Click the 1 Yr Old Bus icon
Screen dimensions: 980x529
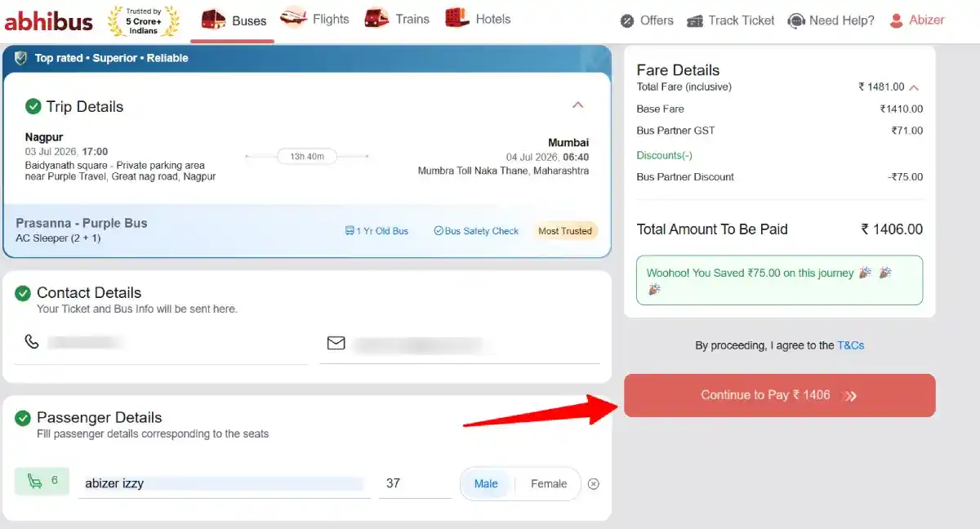point(350,231)
